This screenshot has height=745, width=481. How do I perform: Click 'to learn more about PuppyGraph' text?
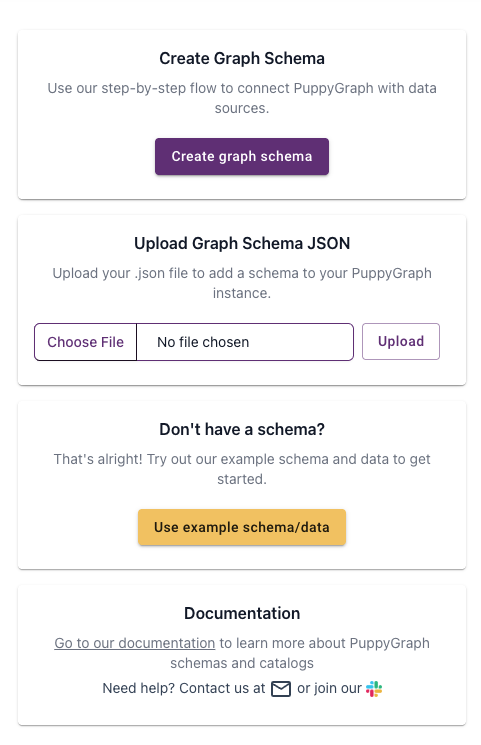click(x=325, y=643)
